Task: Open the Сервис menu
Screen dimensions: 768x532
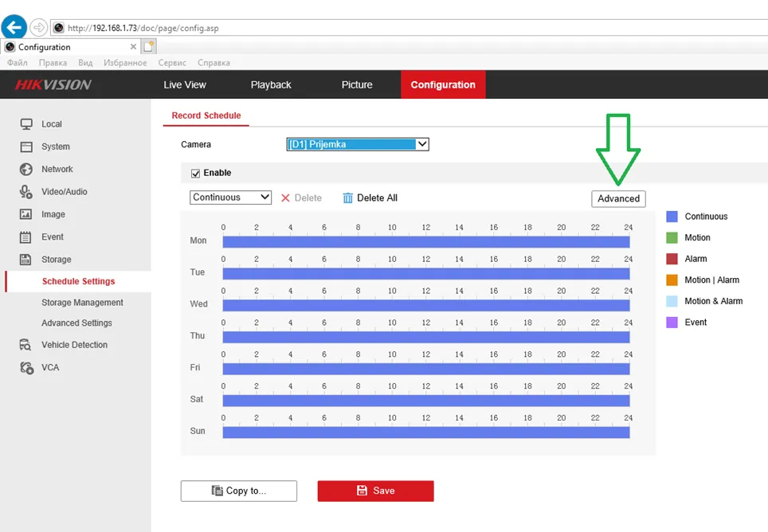Action: pos(172,63)
